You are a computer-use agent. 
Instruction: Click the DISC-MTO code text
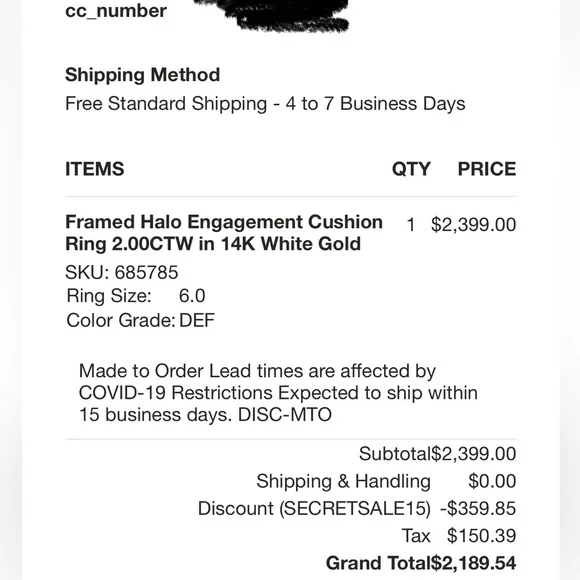point(284,415)
